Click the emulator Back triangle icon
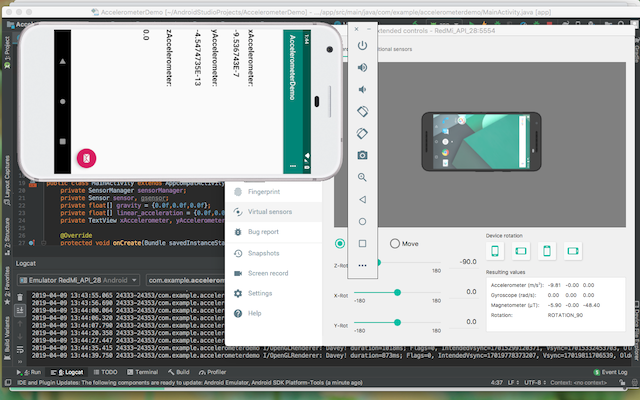Image resolution: width=640 pixels, height=400 pixels. coord(362,199)
